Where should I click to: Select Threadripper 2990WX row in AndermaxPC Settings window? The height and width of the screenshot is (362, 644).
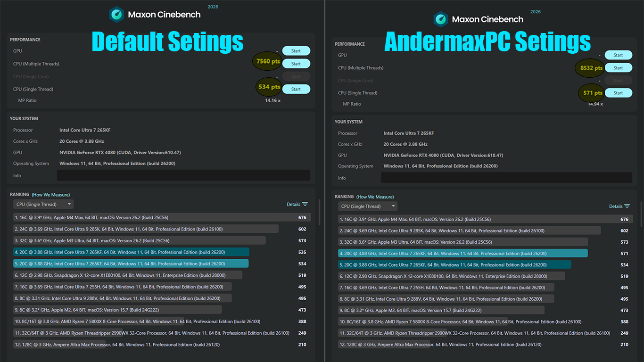(x=485, y=333)
